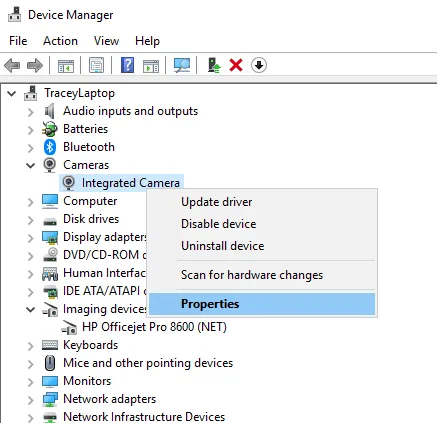Expand Audio inputs and outputs
This screenshot has width=437, height=423.
[x=31, y=112]
